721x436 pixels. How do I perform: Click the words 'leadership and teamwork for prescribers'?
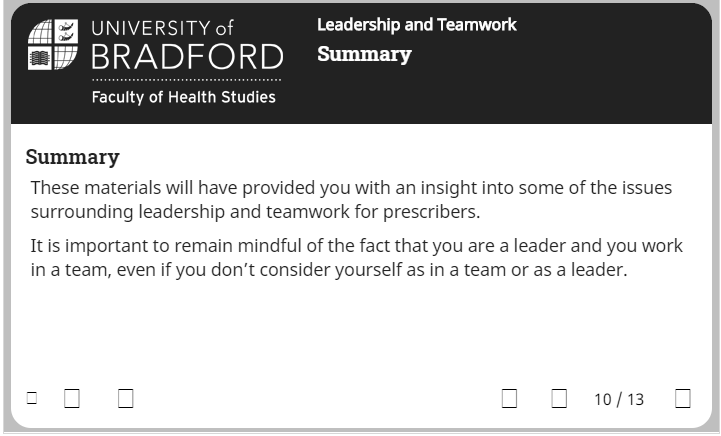[x=307, y=212]
